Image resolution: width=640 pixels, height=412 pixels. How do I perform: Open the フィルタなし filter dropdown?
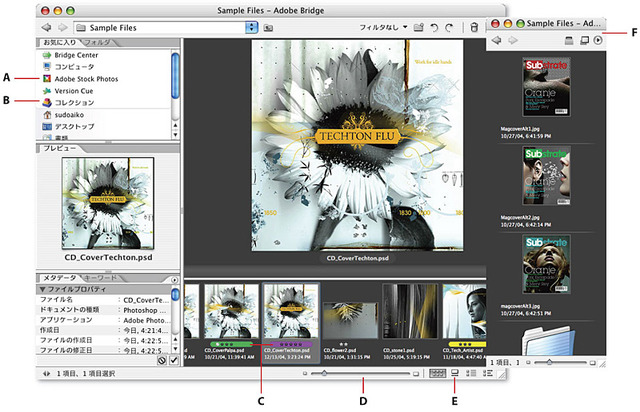point(383,27)
